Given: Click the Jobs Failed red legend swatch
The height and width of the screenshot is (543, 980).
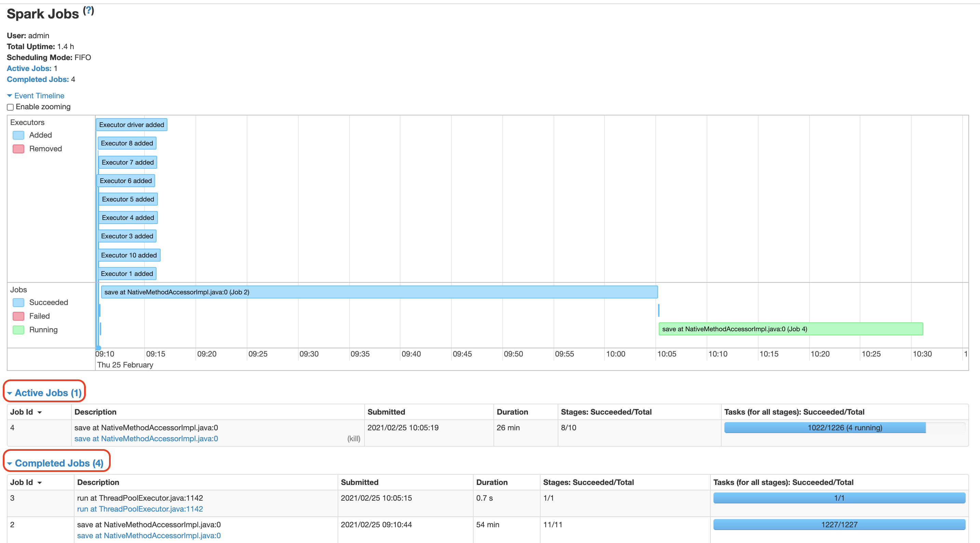Looking at the screenshot, I should (19, 316).
